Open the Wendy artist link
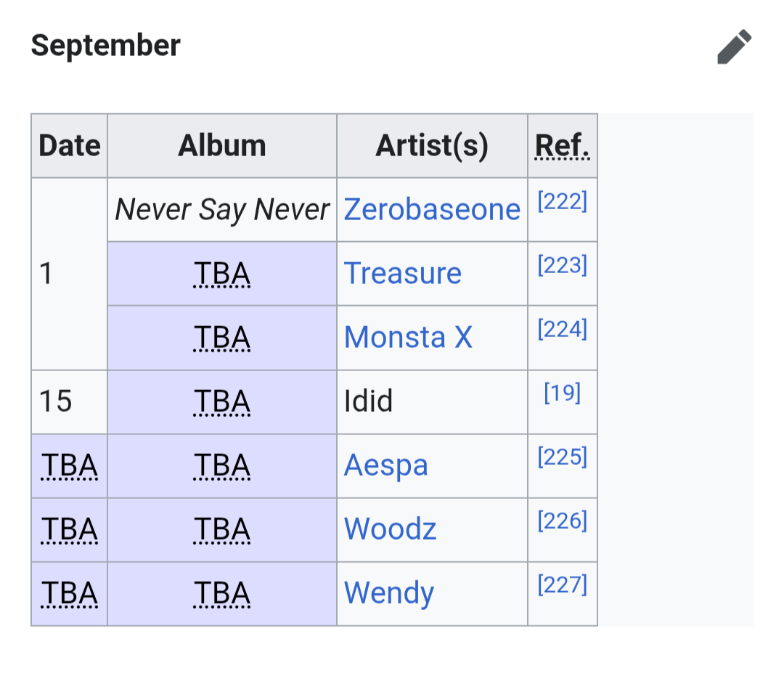The image size is (784, 674). click(x=389, y=593)
